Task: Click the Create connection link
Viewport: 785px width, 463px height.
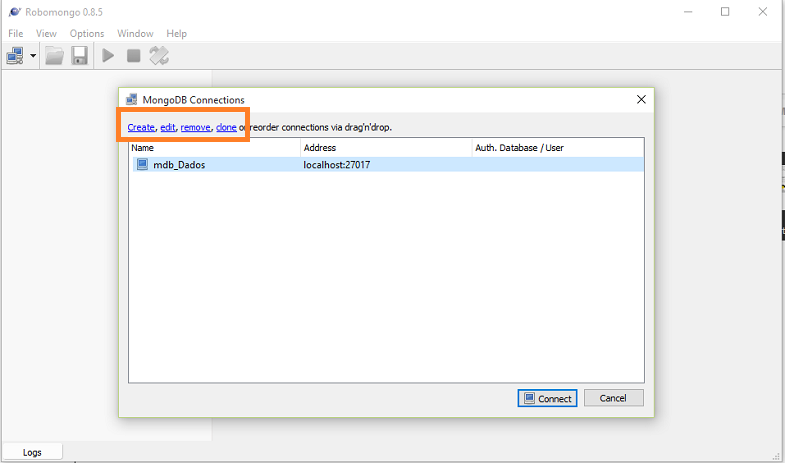Action: 141,127
